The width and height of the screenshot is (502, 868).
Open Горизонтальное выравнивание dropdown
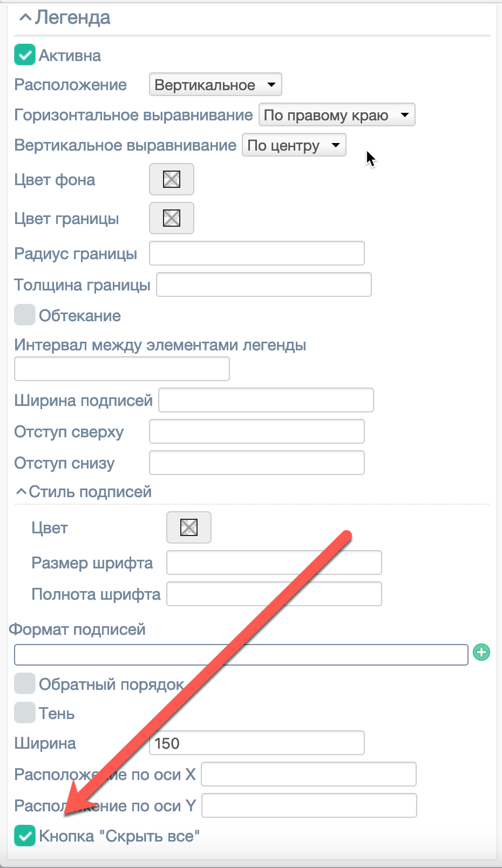(x=337, y=115)
